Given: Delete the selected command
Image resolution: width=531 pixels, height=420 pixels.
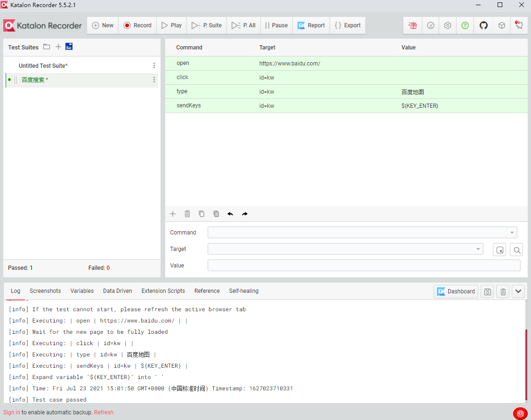Looking at the screenshot, I should coord(187,214).
